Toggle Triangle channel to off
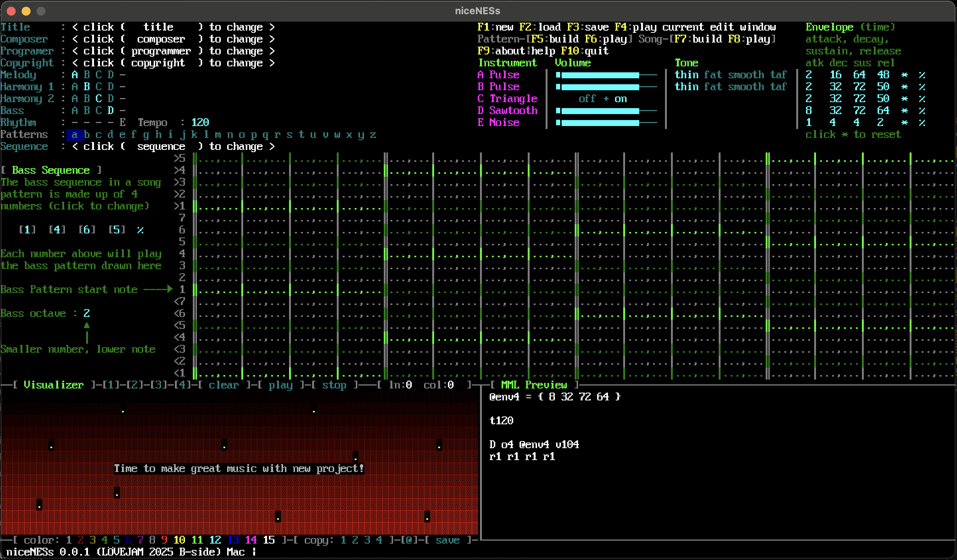957x560 pixels. click(x=587, y=99)
